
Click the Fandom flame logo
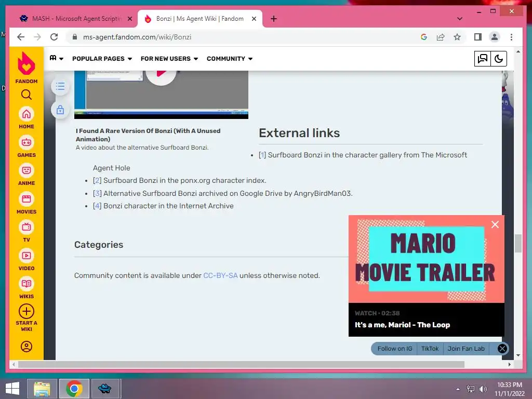(26, 63)
